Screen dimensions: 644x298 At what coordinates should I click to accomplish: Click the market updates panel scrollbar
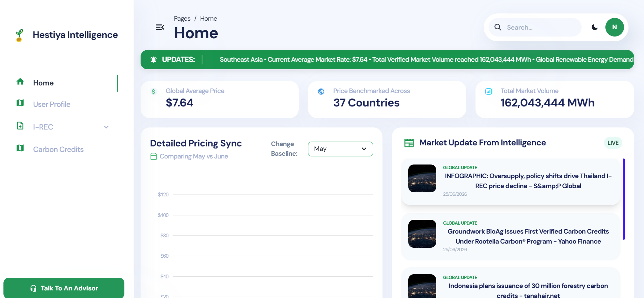(x=624, y=199)
